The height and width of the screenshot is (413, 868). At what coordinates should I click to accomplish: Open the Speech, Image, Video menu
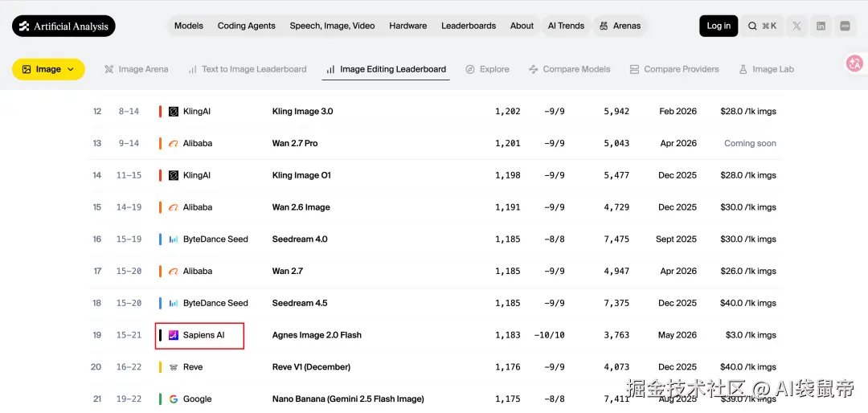coord(332,26)
